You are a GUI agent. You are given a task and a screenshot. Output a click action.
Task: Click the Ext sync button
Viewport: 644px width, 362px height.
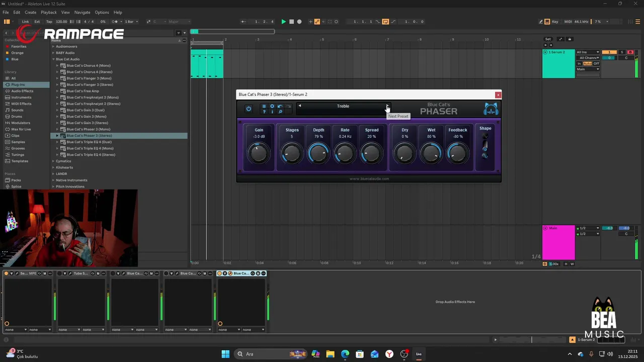(37, 22)
